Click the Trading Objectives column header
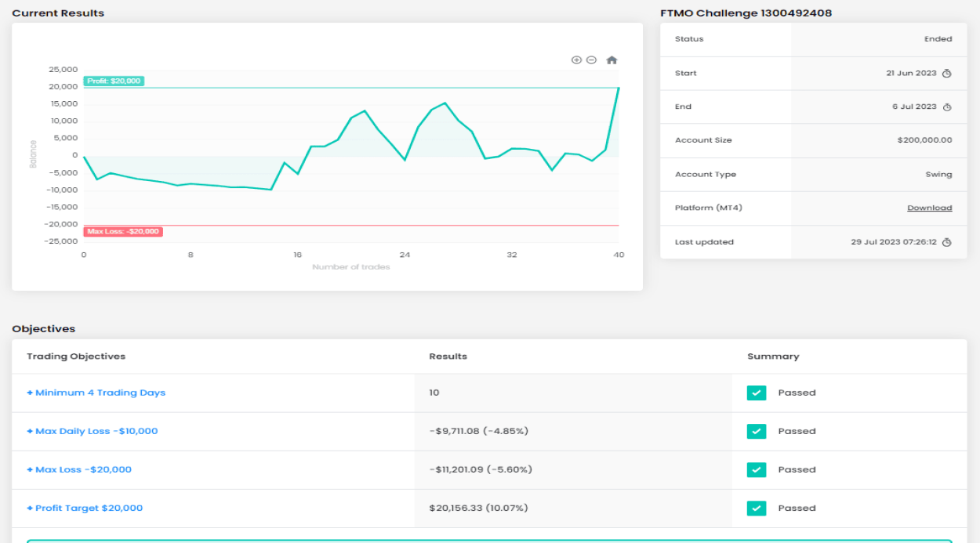The image size is (980, 543). pos(76,357)
